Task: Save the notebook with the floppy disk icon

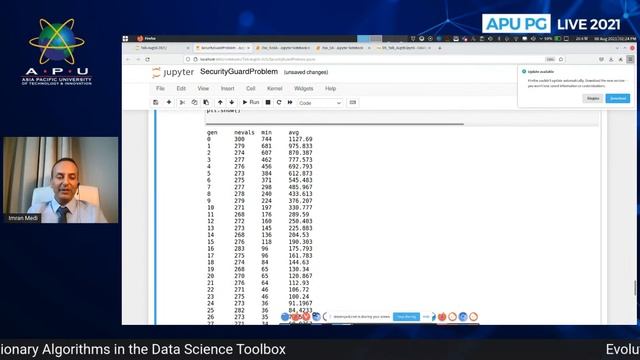Action: tap(156, 102)
